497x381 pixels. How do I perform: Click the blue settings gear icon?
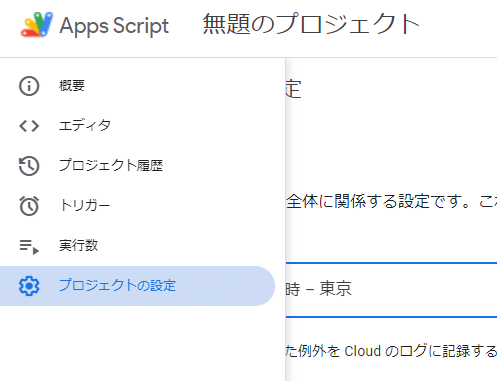29,286
